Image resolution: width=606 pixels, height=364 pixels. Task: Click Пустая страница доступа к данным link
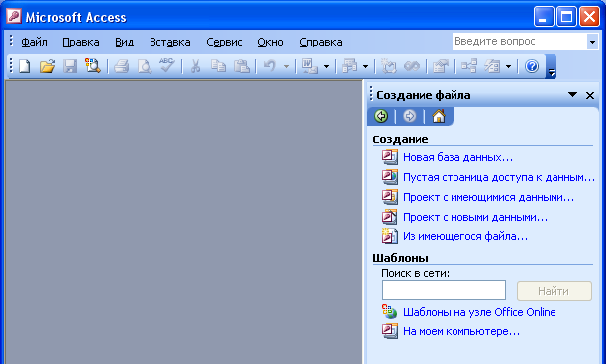pos(499,178)
